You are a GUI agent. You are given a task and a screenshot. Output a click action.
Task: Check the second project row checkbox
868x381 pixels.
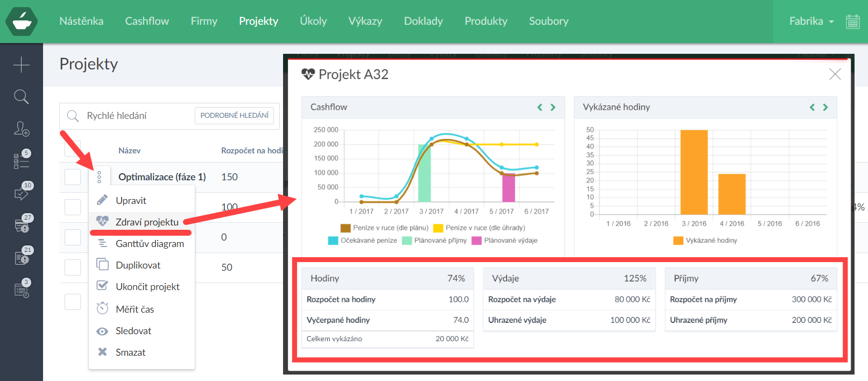(x=73, y=207)
